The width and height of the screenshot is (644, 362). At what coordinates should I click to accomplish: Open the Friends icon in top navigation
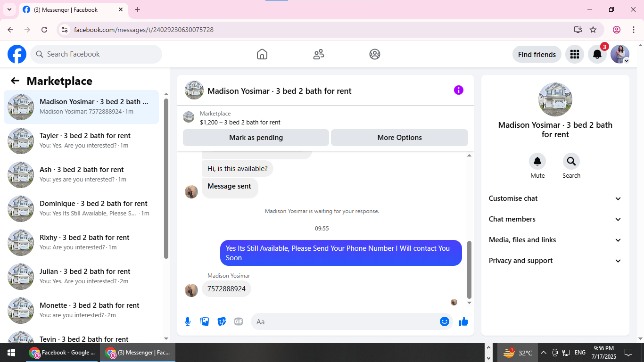pos(319,54)
